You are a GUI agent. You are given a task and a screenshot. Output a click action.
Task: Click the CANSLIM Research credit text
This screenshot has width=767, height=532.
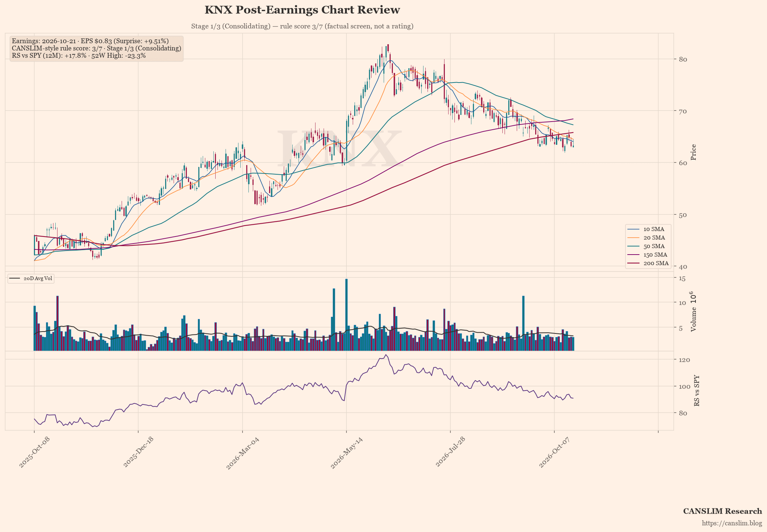point(722,511)
